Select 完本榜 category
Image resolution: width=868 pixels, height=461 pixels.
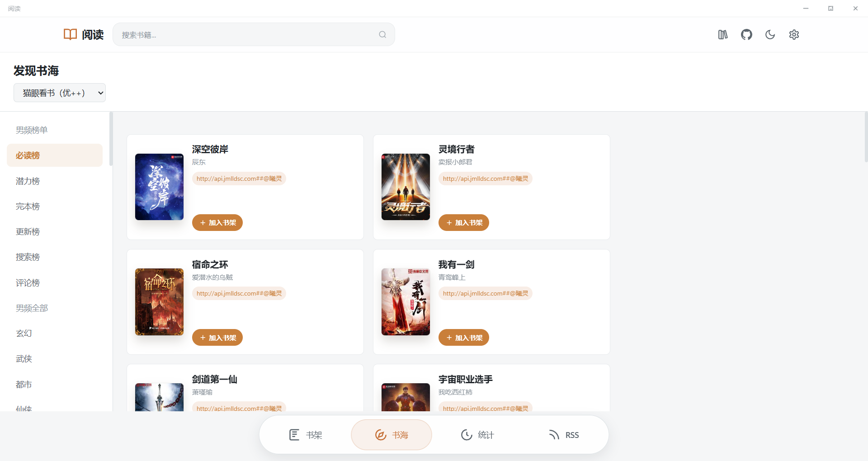pyautogui.click(x=55, y=207)
